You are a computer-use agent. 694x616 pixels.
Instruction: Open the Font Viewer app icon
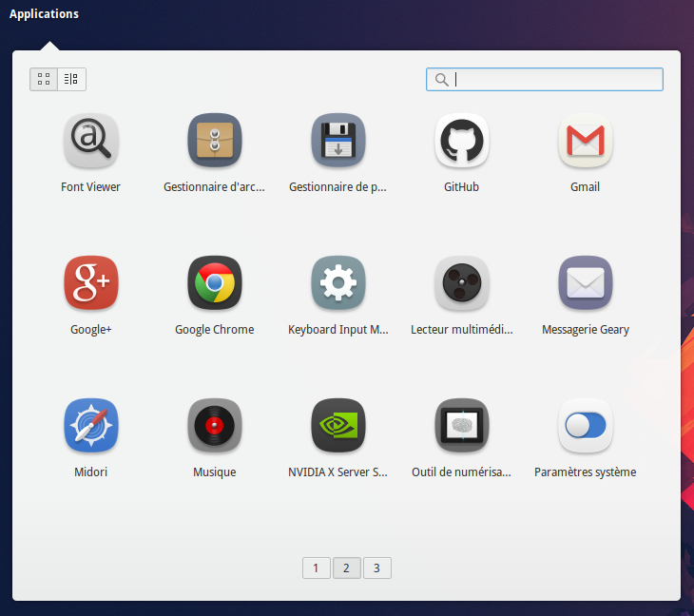(x=90, y=141)
